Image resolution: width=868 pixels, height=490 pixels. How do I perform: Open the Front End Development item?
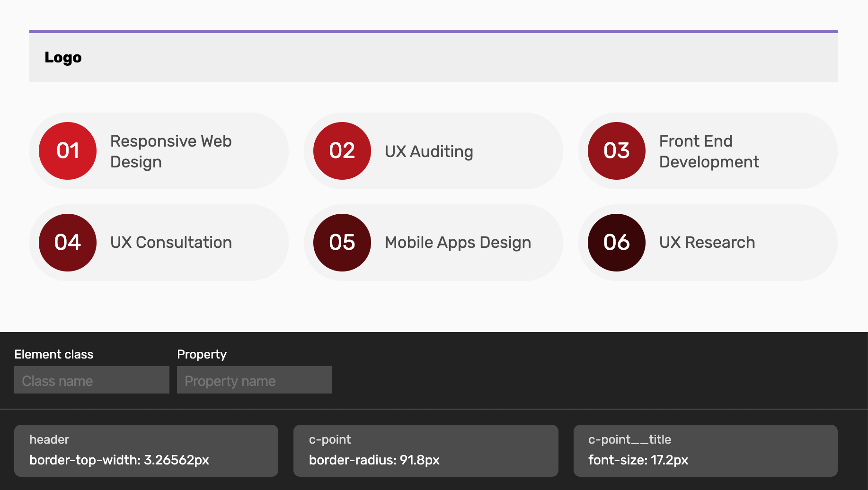[x=709, y=151]
